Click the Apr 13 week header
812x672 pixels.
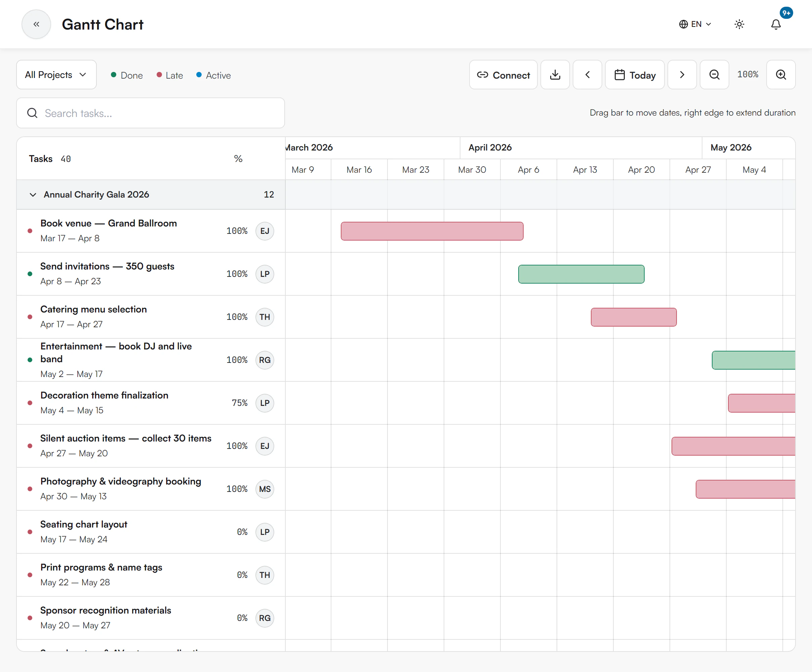(585, 170)
